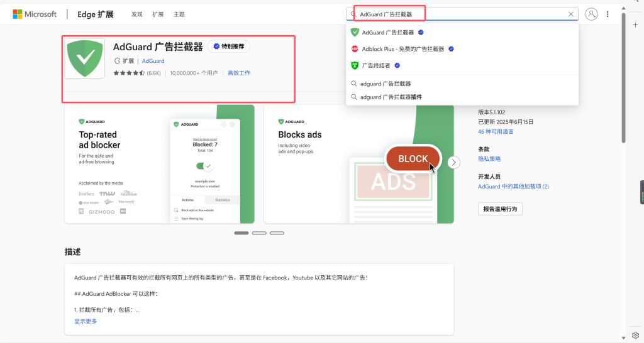Open the 46 种可用语言 link
644x343 pixels.
point(496,132)
